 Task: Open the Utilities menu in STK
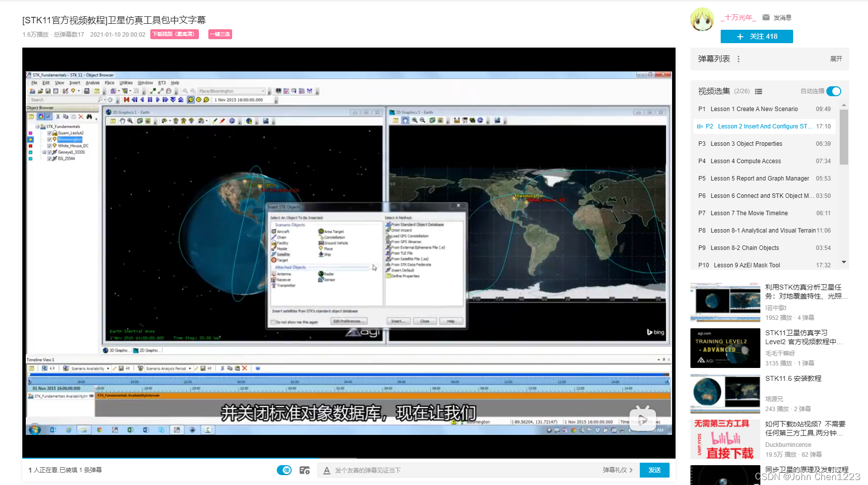pyautogui.click(x=126, y=83)
